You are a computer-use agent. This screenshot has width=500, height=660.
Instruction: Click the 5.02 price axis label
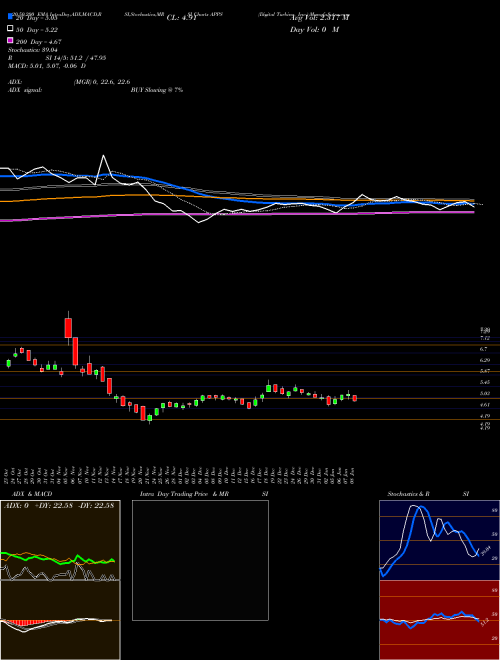[x=484, y=394]
